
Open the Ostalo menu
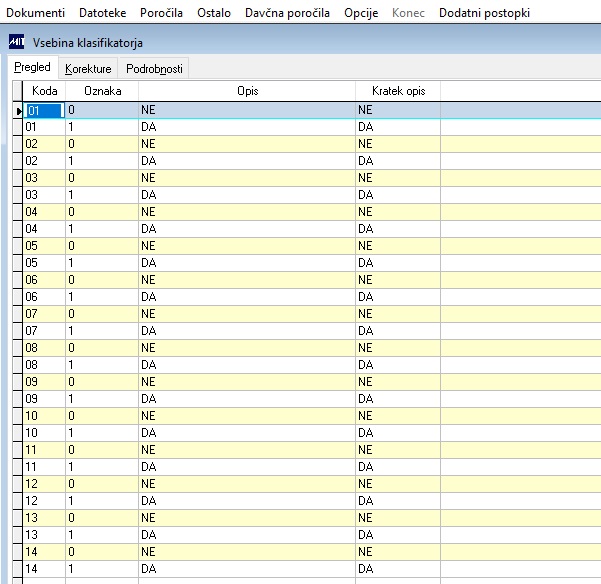(214, 13)
